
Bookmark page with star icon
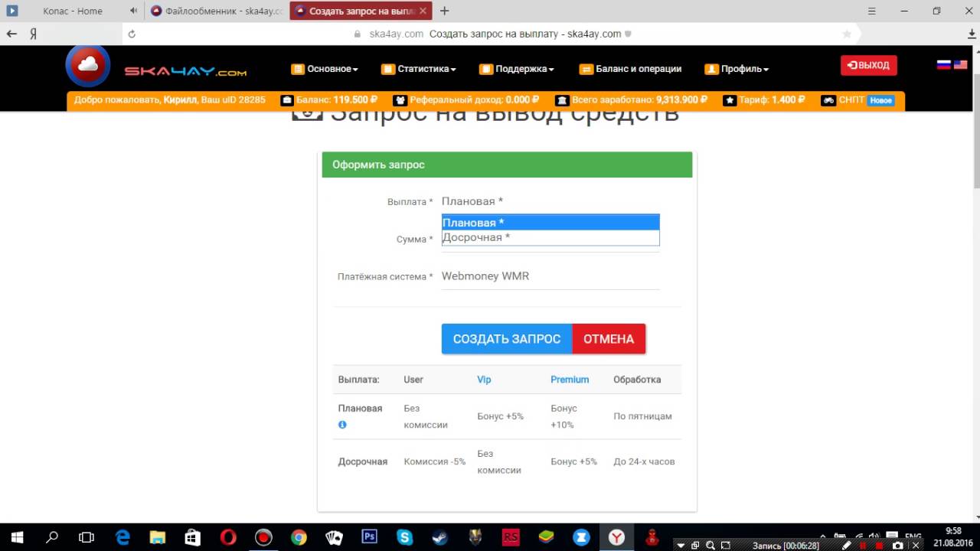point(847,34)
